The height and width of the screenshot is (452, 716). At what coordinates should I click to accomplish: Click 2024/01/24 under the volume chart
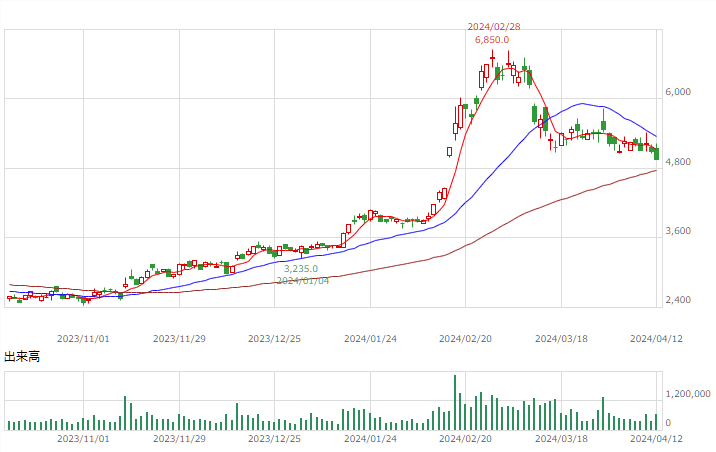pos(370,439)
